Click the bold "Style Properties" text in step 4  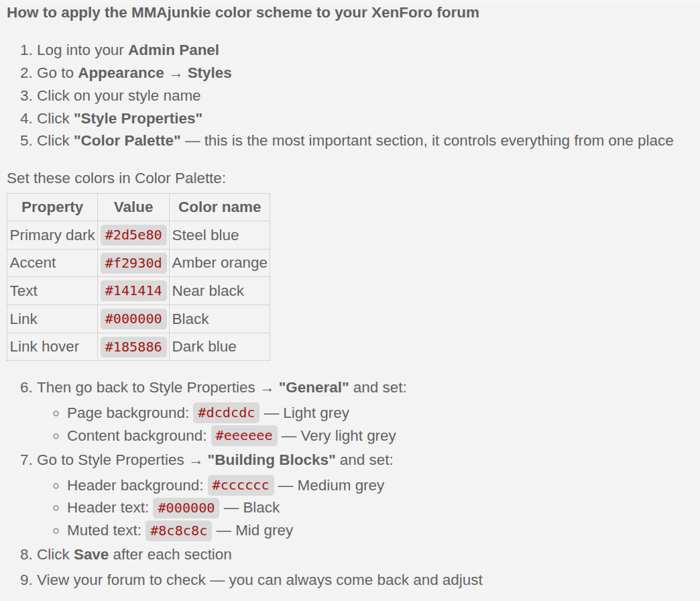click(x=138, y=118)
